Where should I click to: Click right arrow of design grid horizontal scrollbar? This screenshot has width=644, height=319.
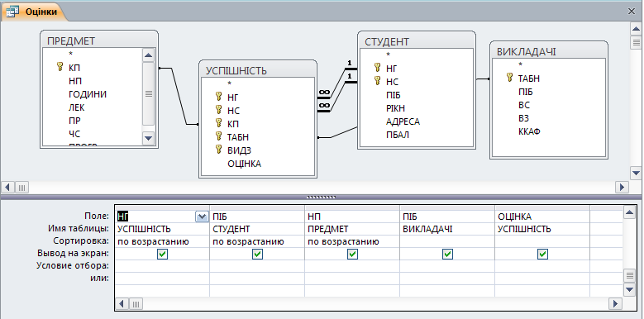pyautogui.click(x=615, y=304)
